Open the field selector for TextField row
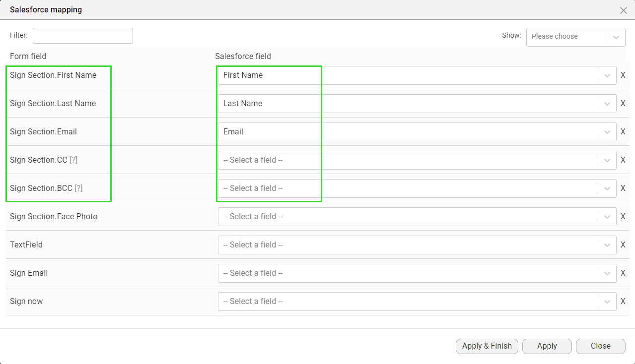Viewport: 635px width, 364px height. pyautogui.click(x=607, y=244)
